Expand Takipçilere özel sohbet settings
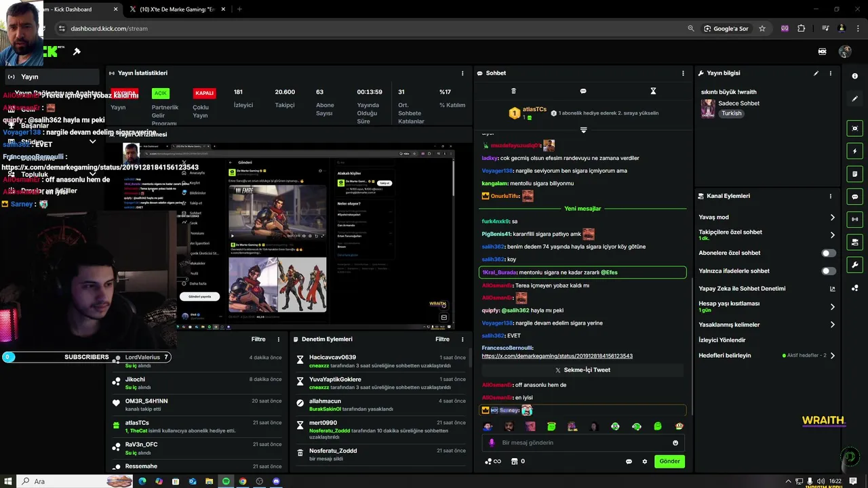Screen dimensions: 868x488 (x=832, y=235)
